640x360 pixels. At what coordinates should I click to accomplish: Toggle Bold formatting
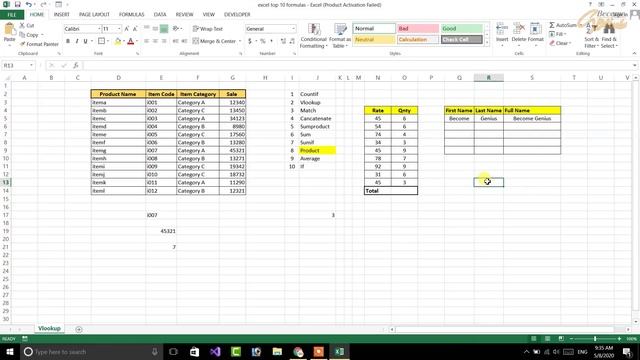[x=68, y=41]
